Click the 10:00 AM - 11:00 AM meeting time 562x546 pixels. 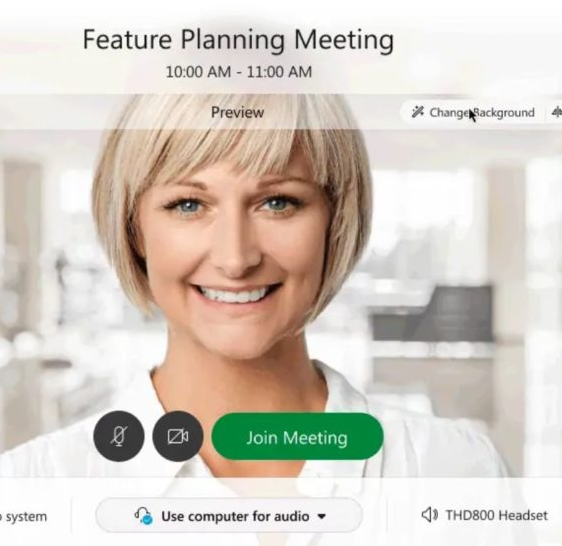[238, 72]
